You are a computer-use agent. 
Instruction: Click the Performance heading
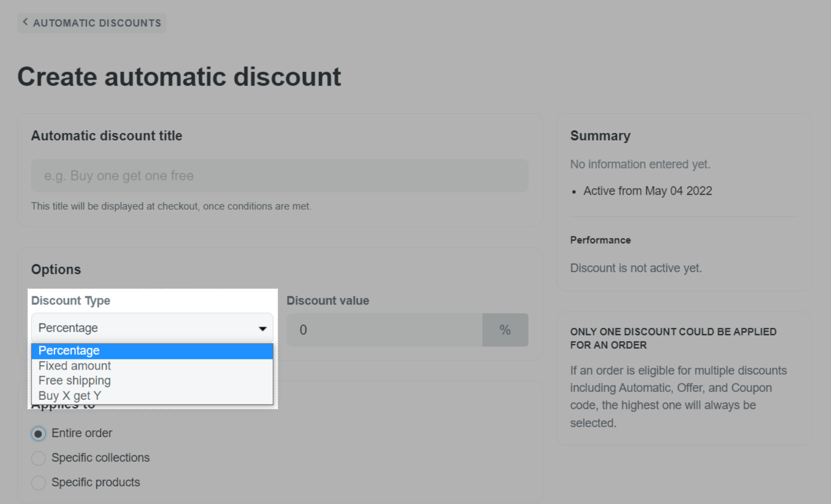click(x=600, y=240)
